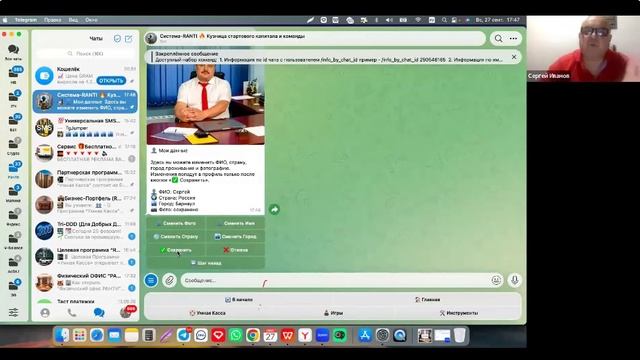
Task: Click the blue ОТКРЫТЬ button in Кошелёк row
Action: pos(111,81)
